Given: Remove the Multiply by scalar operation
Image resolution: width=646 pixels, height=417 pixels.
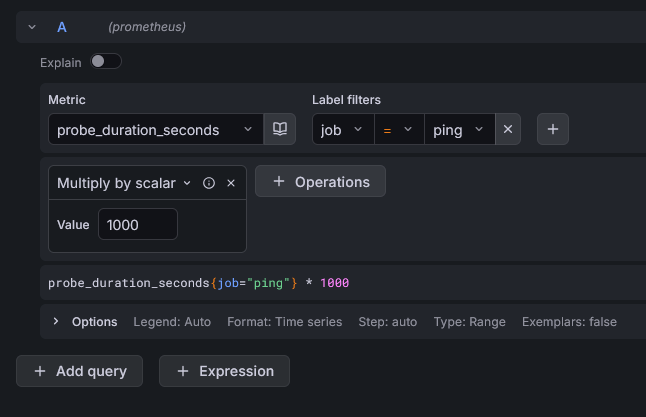Looking at the screenshot, I should (x=231, y=183).
